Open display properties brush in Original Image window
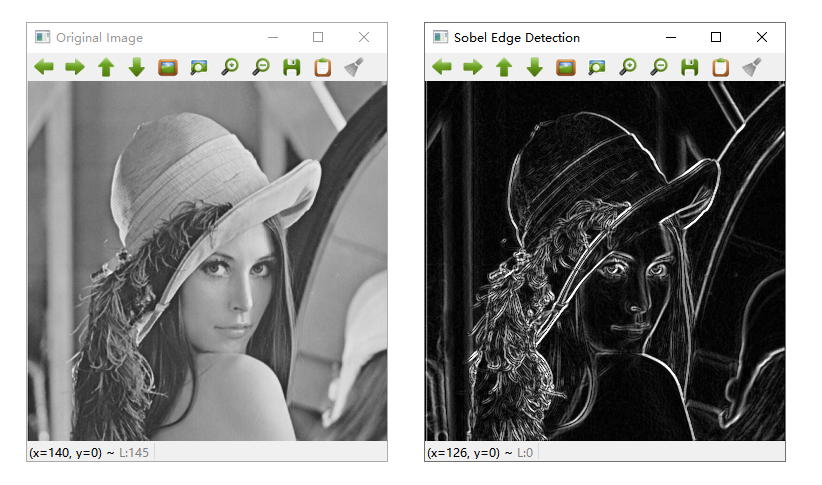822x485 pixels. coord(354,67)
